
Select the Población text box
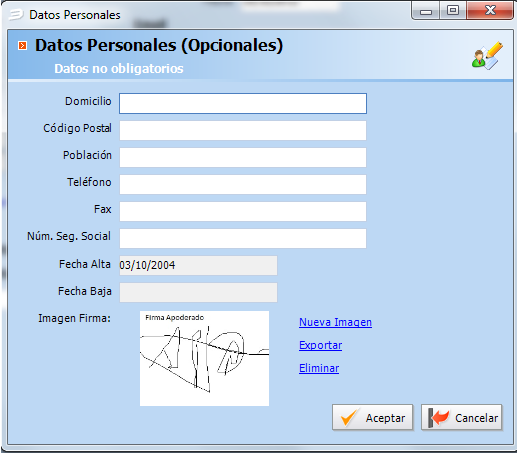(x=243, y=157)
